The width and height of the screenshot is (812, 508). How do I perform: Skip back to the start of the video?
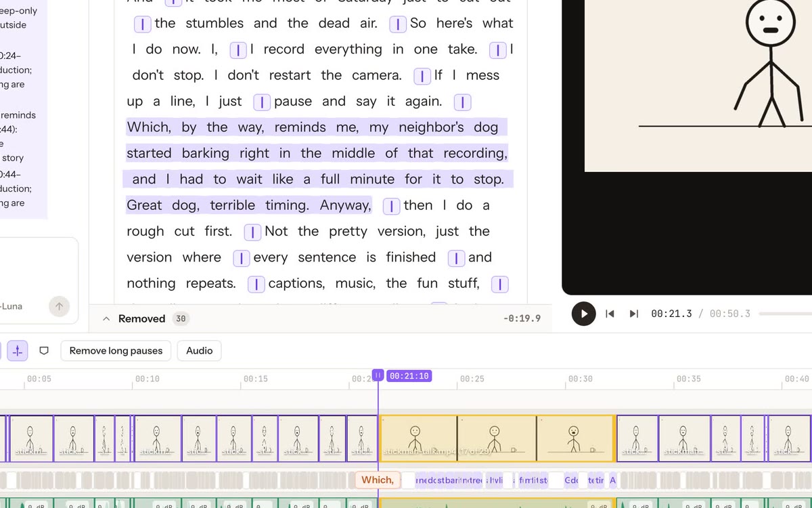[610, 314]
